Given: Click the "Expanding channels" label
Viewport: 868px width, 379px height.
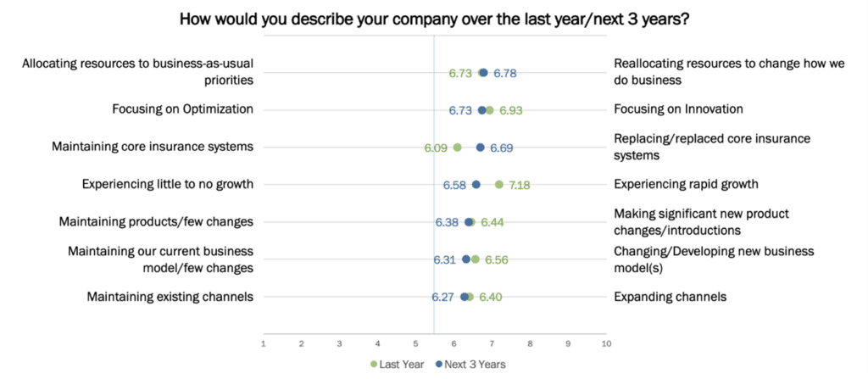Looking at the screenshot, I should click(670, 297).
